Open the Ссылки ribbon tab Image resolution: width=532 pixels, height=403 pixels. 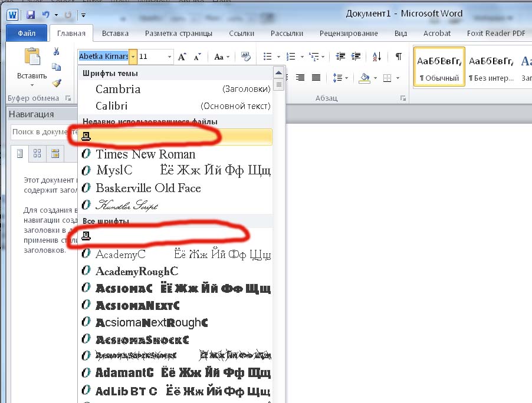(x=241, y=33)
